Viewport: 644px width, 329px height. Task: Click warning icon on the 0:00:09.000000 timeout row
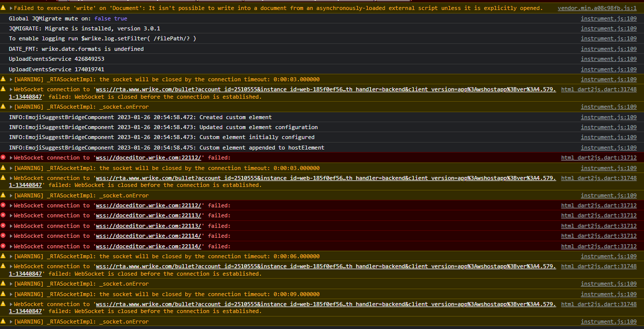tap(3, 294)
